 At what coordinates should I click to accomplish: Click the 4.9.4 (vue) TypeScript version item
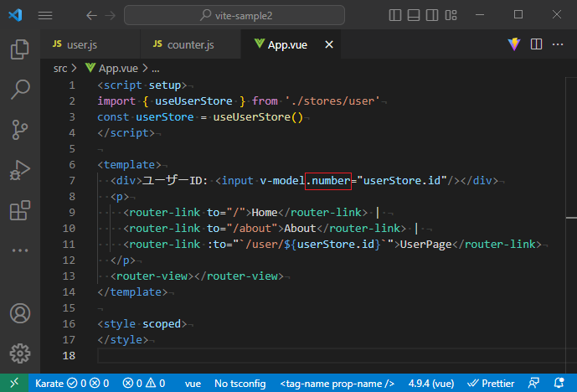click(x=431, y=384)
